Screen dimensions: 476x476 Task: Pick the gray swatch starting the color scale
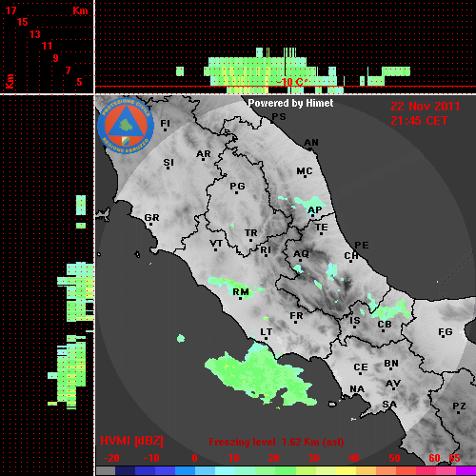point(106,470)
